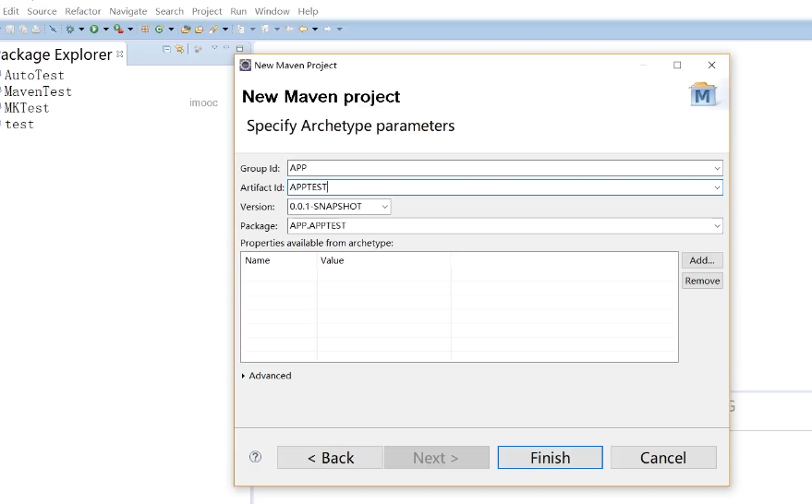The width and height of the screenshot is (812, 504).
Task: Open the Edit menu
Action: click(10, 11)
